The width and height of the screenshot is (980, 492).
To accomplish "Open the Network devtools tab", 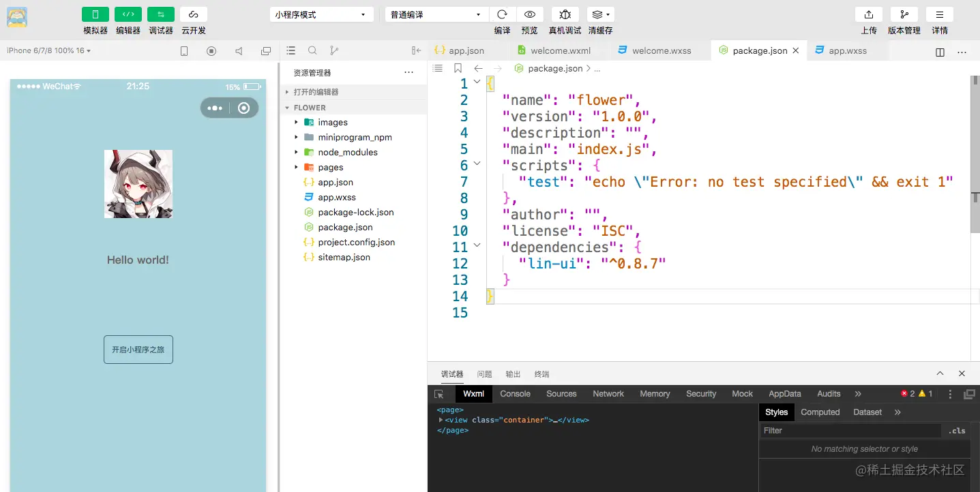I will point(608,394).
